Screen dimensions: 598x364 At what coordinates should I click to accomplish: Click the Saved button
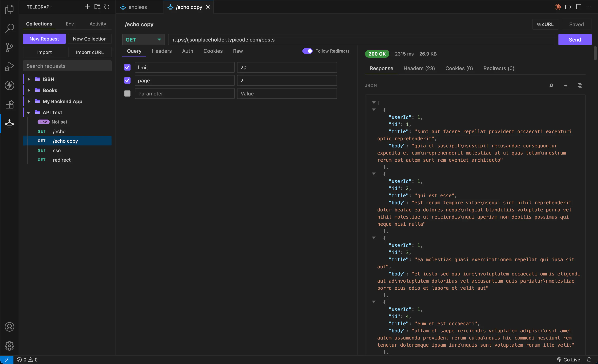(x=576, y=24)
